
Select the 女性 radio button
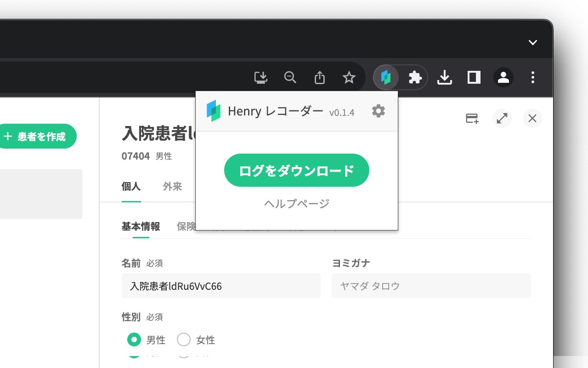[x=184, y=339]
